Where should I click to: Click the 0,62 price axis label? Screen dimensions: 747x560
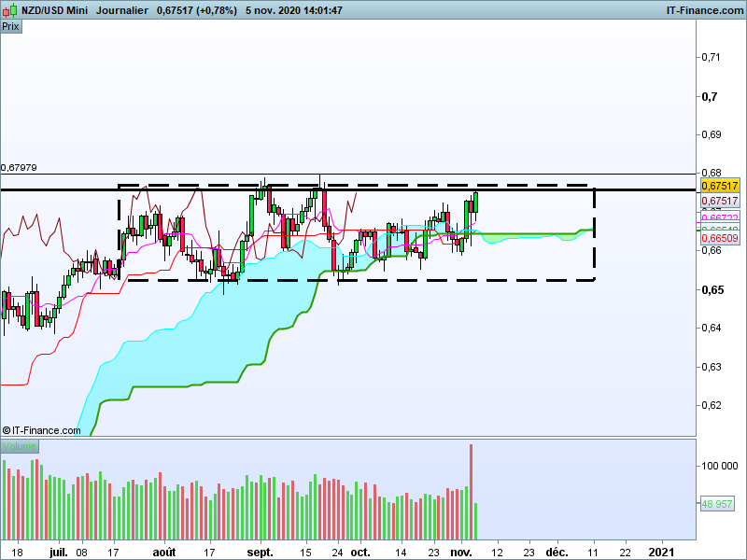tap(711, 405)
